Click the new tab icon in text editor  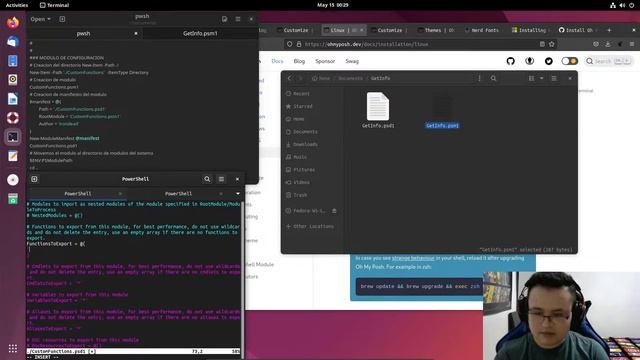62,19
